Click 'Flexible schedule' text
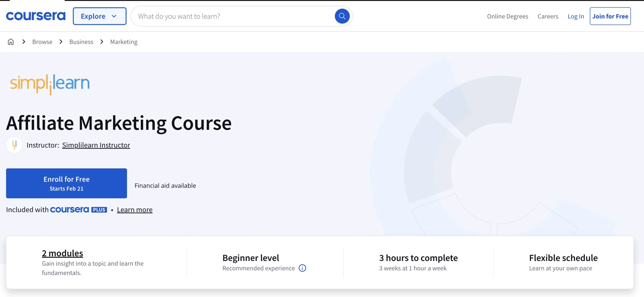Screen dimensions: 644x297 pos(563,258)
